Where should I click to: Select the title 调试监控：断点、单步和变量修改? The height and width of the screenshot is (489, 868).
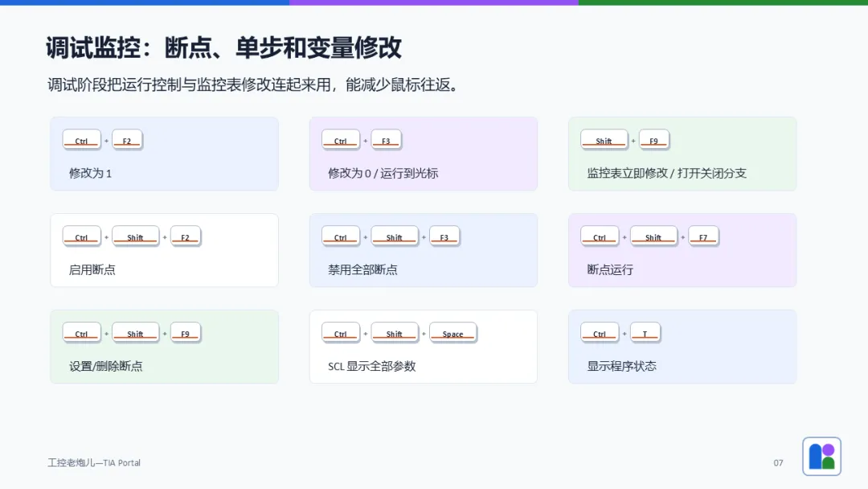[x=223, y=47]
